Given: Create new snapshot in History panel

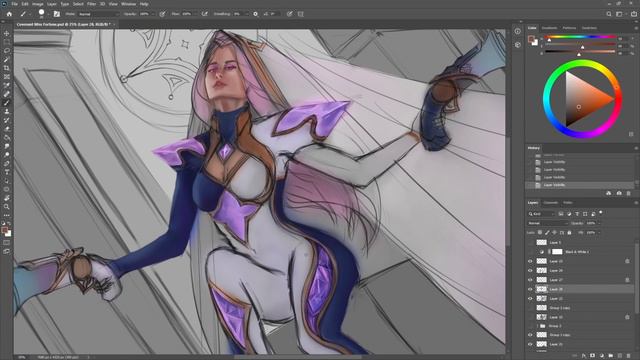Looking at the screenshot, I should pos(619,193).
